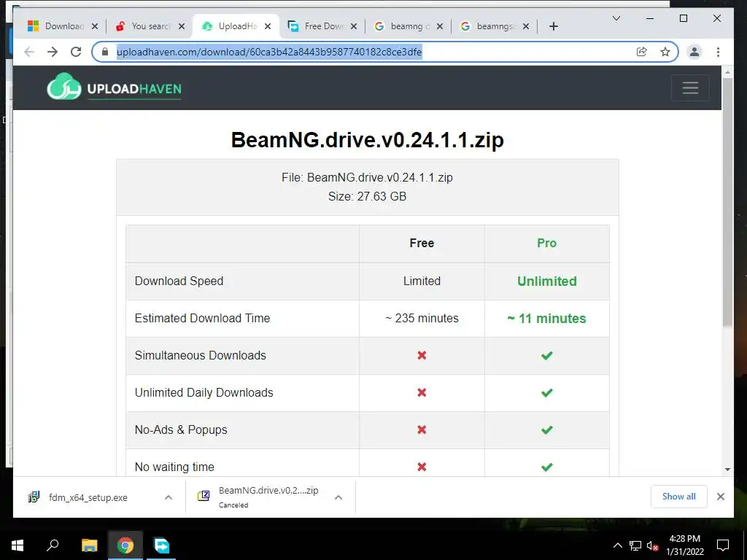Viewport: 747px width, 560px height.
Task: Click the Chrome taskbar icon
Action: (125, 545)
